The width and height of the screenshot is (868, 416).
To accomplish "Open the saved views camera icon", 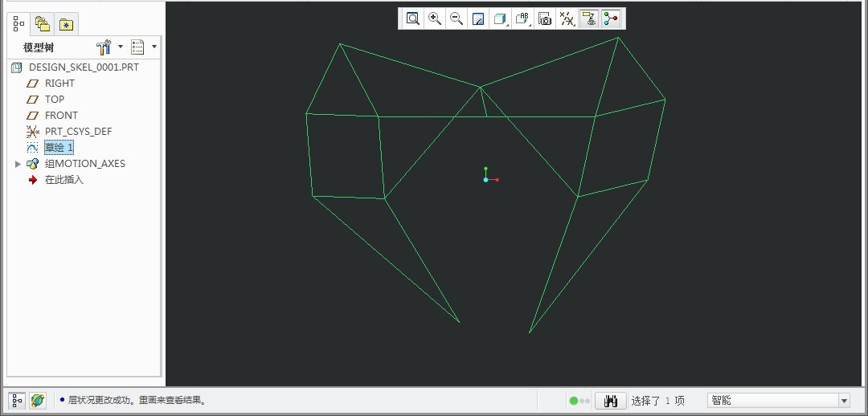I will coord(545,18).
